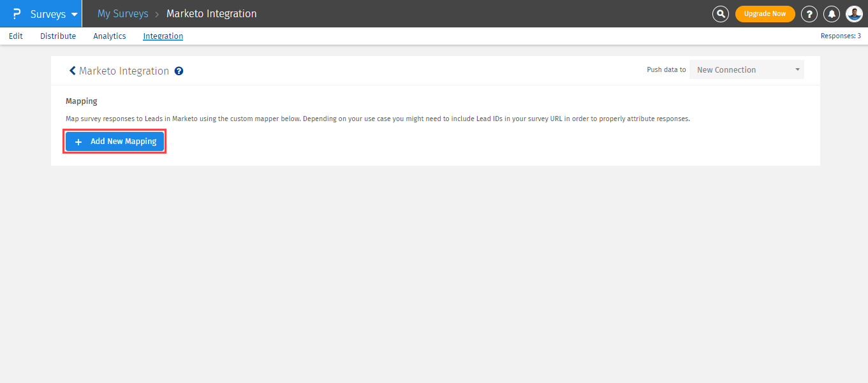Open the user profile avatar
This screenshot has width=868, height=383.
(x=854, y=13)
